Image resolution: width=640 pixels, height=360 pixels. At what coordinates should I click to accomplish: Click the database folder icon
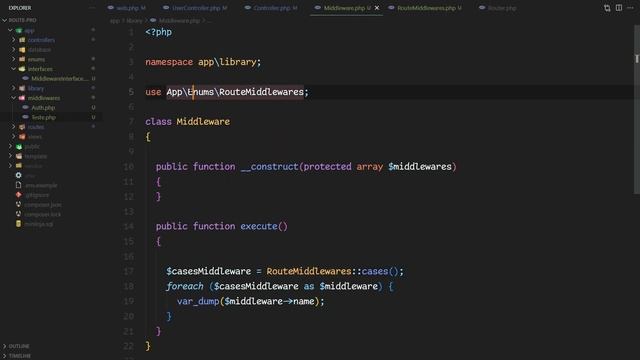[22, 50]
